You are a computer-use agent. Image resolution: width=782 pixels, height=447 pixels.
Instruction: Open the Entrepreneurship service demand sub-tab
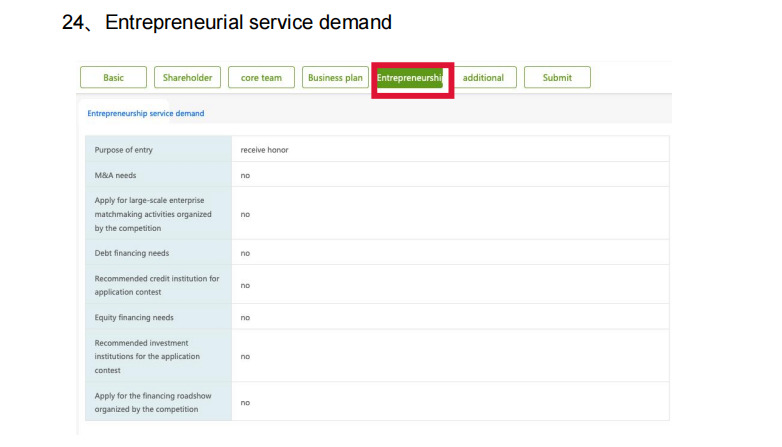click(146, 113)
